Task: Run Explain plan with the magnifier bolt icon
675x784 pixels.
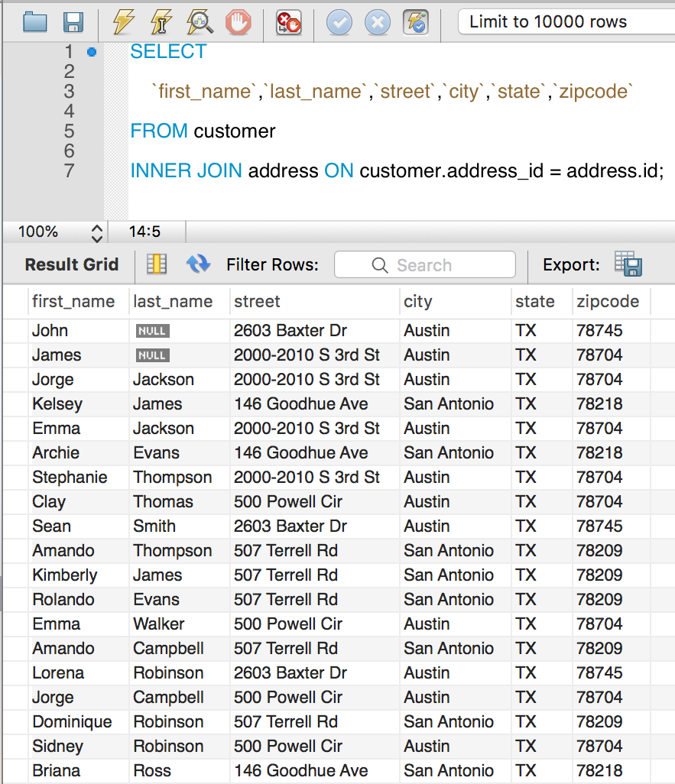Action: click(200, 22)
